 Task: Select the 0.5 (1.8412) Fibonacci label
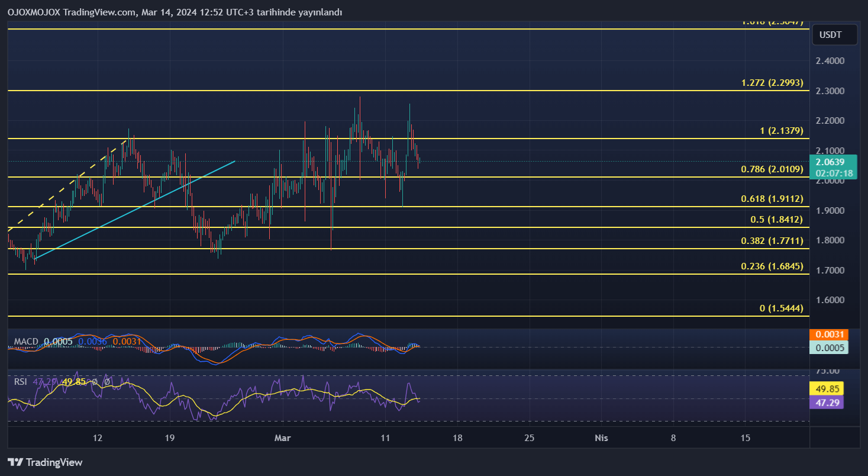[776, 220]
